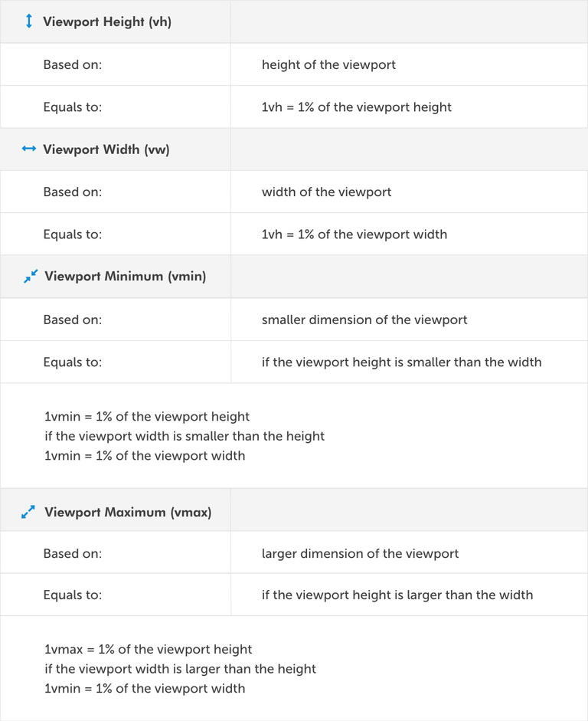Viewport: 588px width, 721px height.
Task: Click "smaller dimension of the viewport" text
Action: point(364,320)
